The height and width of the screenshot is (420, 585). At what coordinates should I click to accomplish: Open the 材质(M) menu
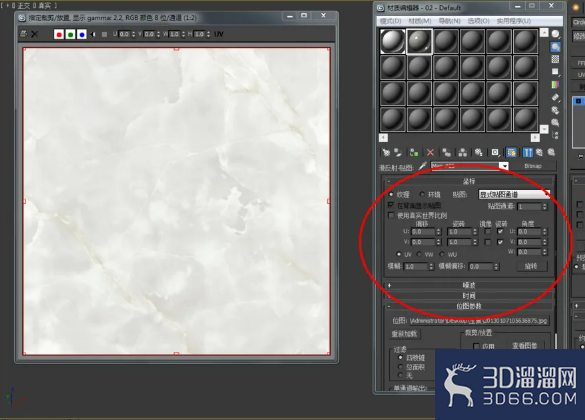click(420, 21)
